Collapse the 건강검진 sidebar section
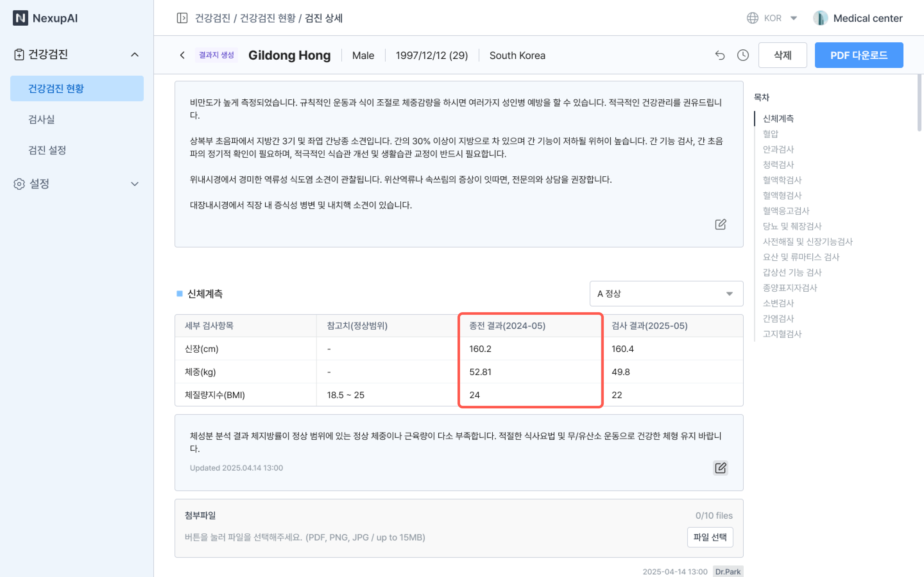The height and width of the screenshot is (577, 924). pyautogui.click(x=134, y=54)
